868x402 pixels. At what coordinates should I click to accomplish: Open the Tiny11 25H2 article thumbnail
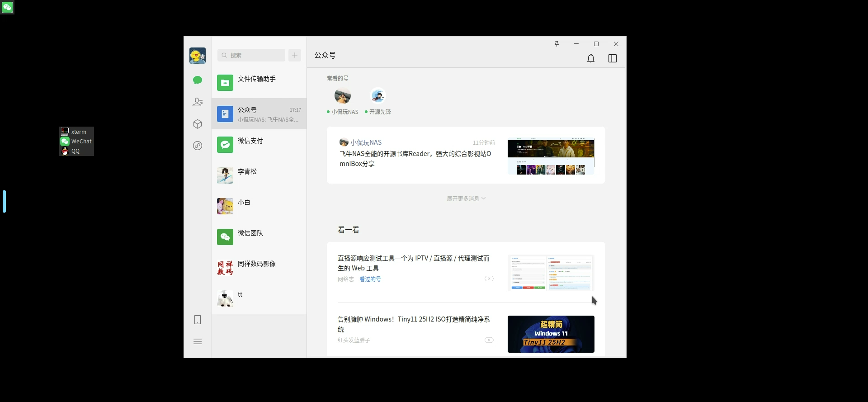551,334
